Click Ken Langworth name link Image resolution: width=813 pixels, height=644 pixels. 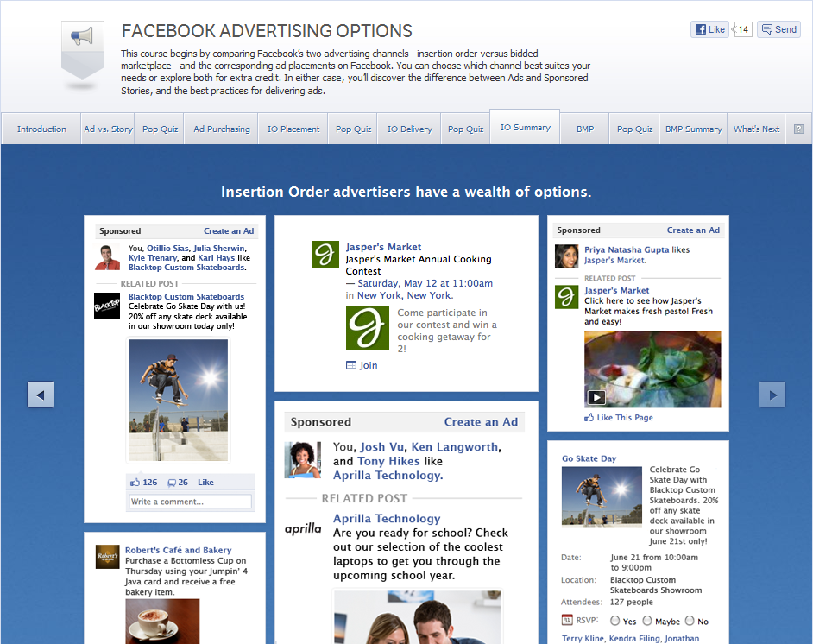tap(455, 447)
